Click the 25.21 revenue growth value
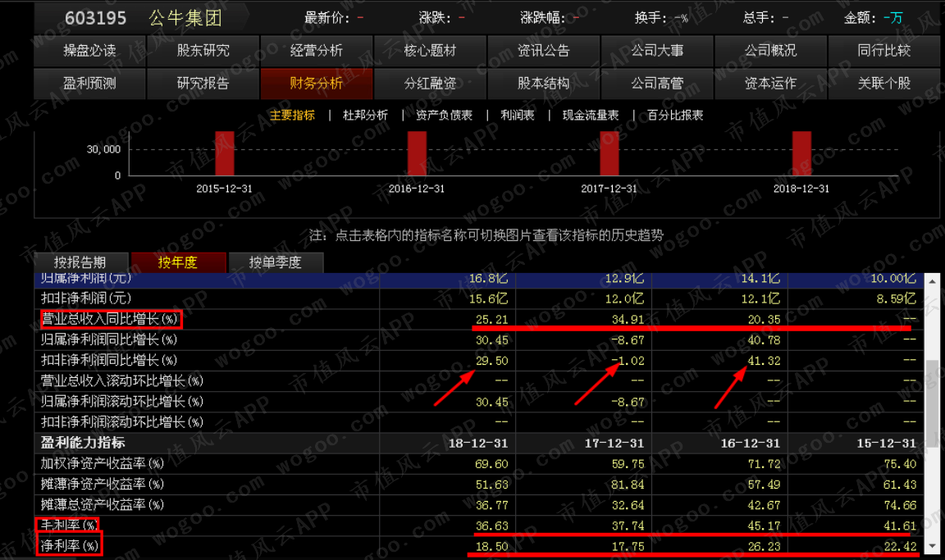 pos(492,320)
